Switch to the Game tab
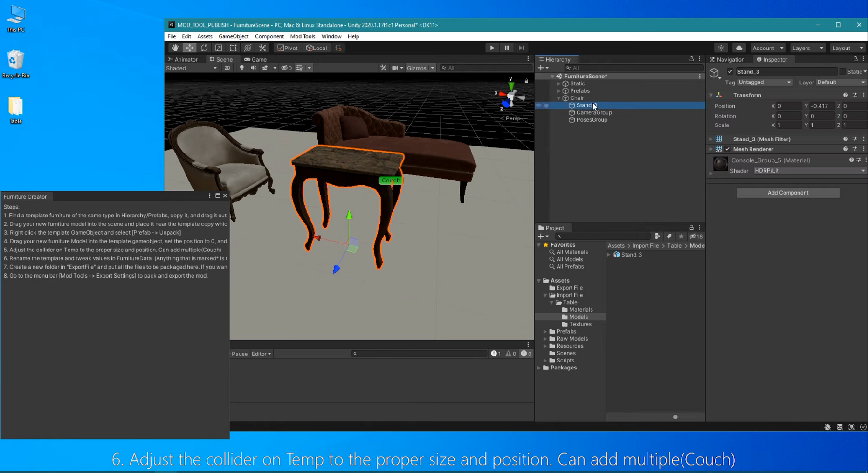Image resolution: width=868 pixels, height=473 pixels. point(255,59)
